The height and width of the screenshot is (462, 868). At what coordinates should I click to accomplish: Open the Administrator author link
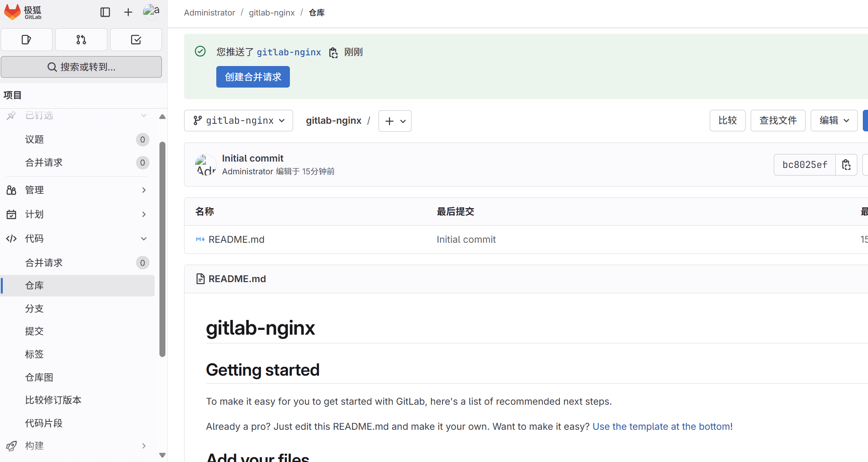(247, 172)
